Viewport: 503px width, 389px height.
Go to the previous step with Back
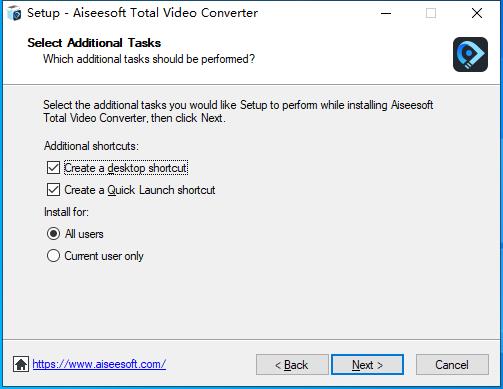tap(292, 365)
